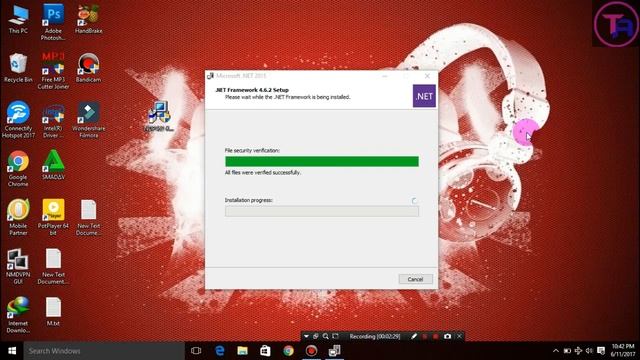Open File Explorer from the taskbar
Viewport: 640px width, 360px height.
[242, 351]
